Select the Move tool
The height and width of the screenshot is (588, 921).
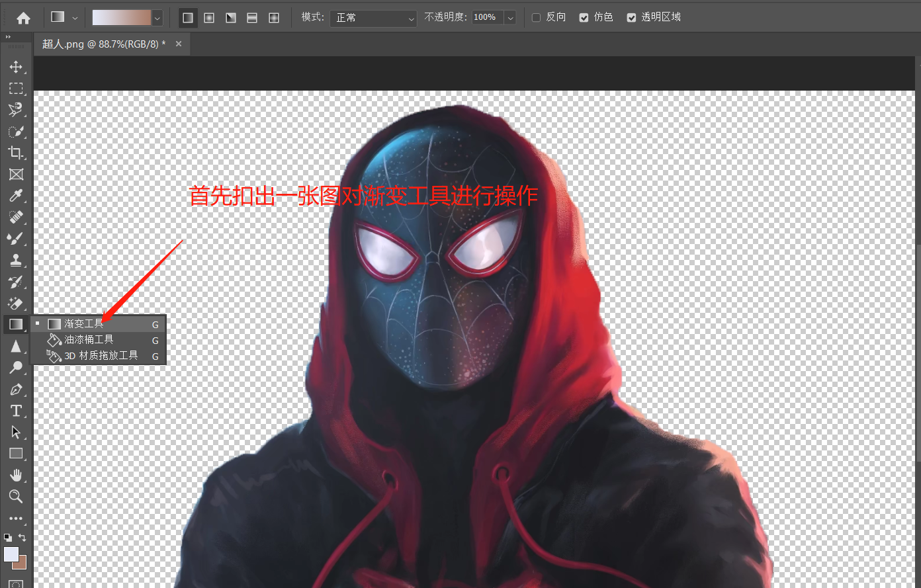point(16,67)
